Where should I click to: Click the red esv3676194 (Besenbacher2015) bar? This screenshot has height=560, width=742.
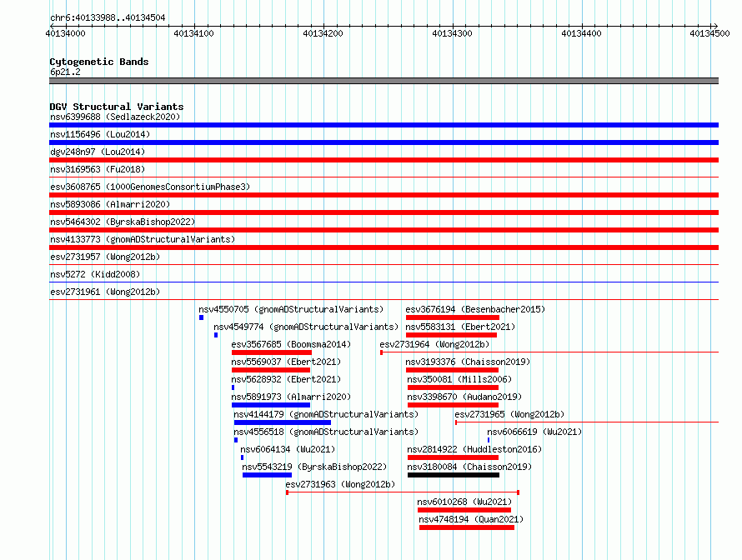coord(453,317)
